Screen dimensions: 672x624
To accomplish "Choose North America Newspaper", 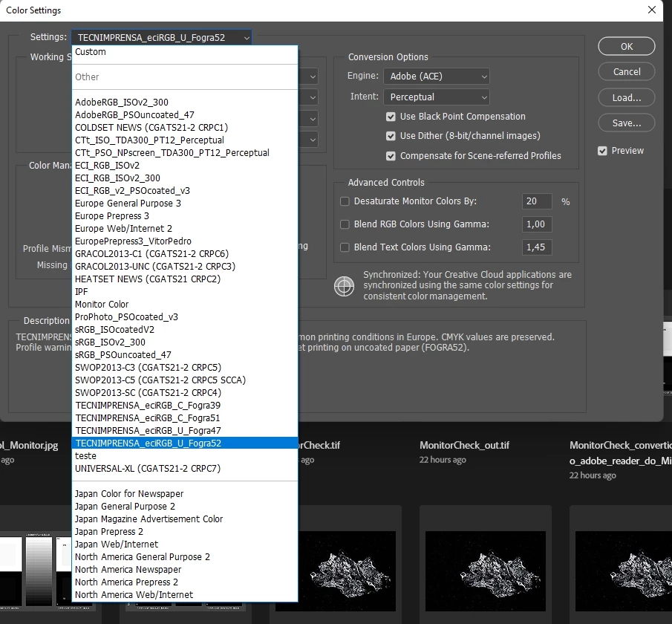I will (185, 570).
